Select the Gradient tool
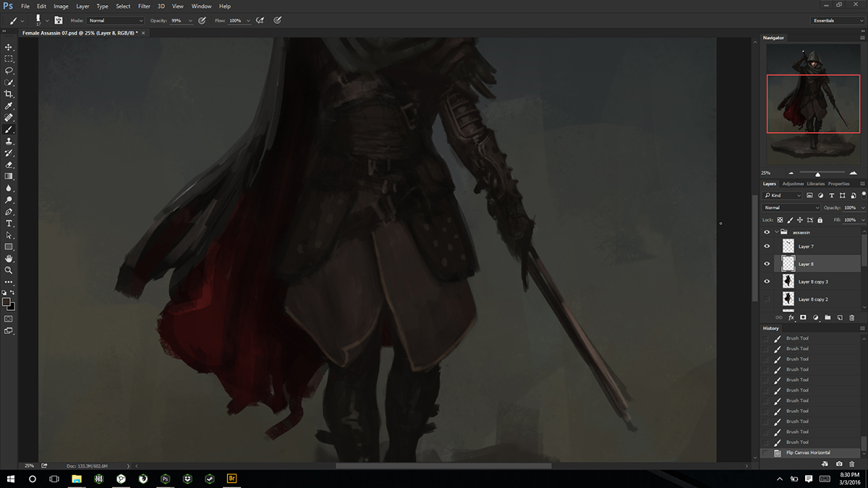The width and height of the screenshot is (868, 488). pyautogui.click(x=9, y=176)
